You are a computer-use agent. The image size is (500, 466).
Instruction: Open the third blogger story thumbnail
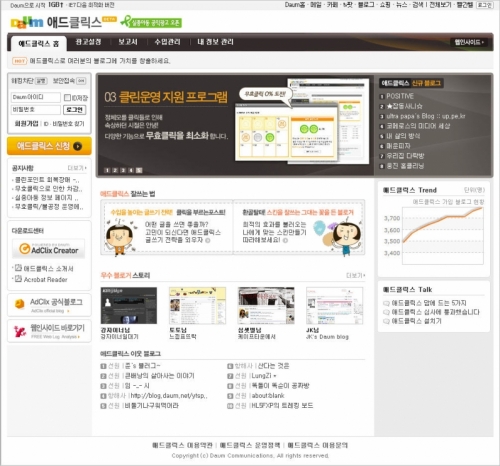tap(266, 305)
